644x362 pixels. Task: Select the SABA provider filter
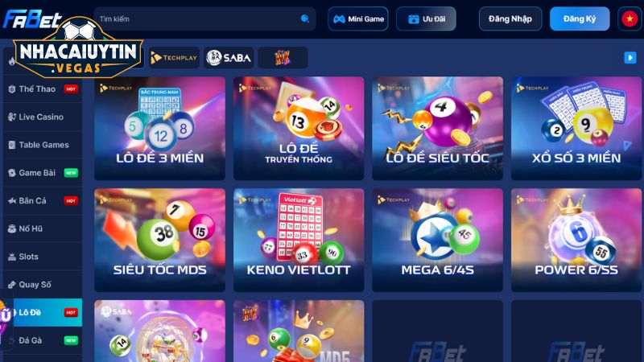pos(229,57)
